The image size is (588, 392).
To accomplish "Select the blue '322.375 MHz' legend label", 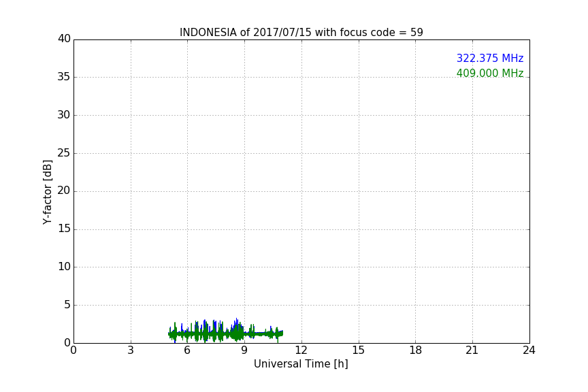I will point(490,58).
